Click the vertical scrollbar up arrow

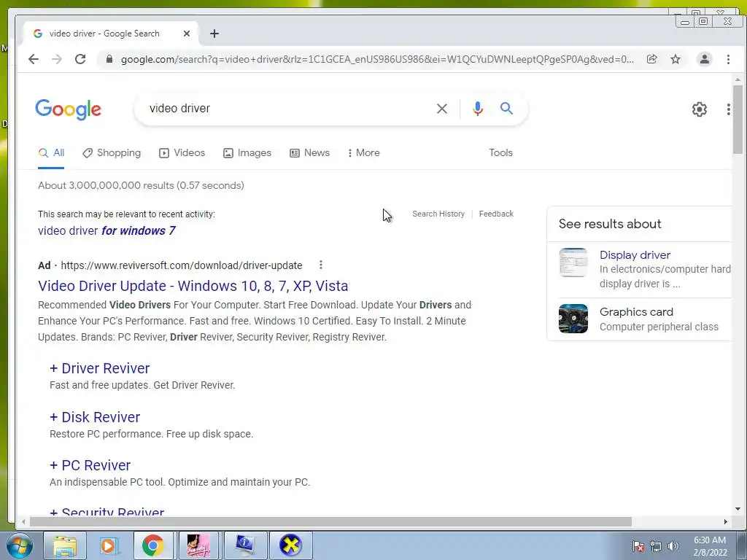coord(738,79)
